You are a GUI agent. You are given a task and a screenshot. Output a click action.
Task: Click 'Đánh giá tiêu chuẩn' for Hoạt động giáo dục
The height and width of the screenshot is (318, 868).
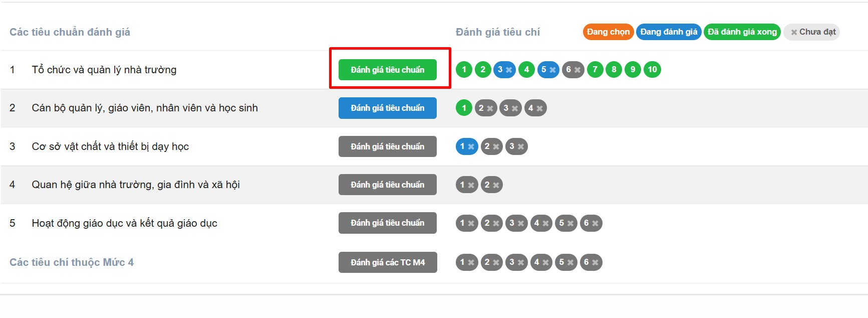coord(387,223)
